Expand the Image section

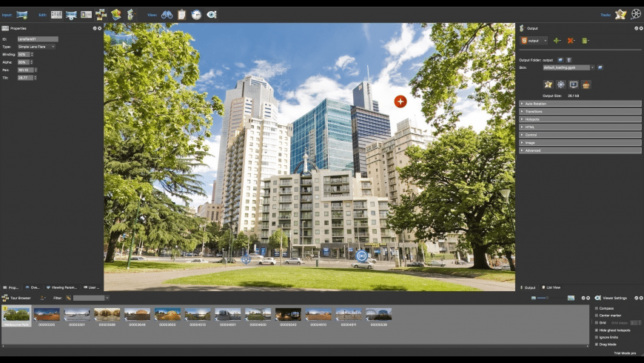click(x=580, y=143)
